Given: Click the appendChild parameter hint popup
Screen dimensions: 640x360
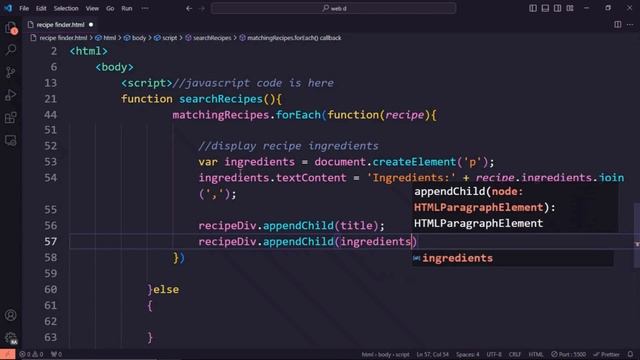Looking at the screenshot, I should click(515, 208).
